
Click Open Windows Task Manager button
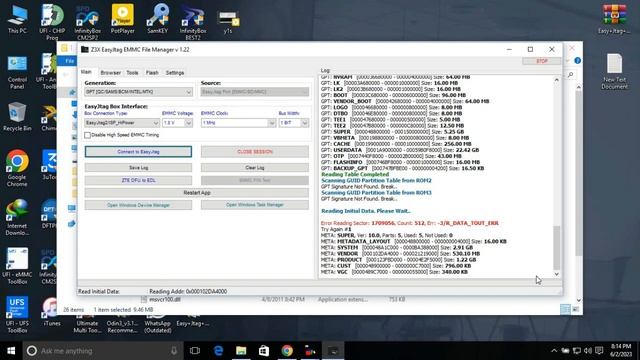click(x=255, y=205)
